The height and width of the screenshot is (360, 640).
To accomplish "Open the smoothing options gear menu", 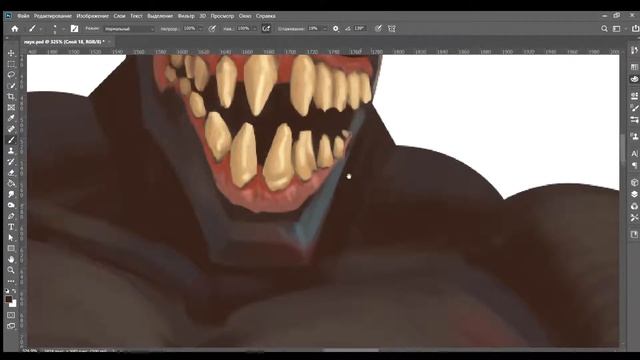I will [x=336, y=29].
